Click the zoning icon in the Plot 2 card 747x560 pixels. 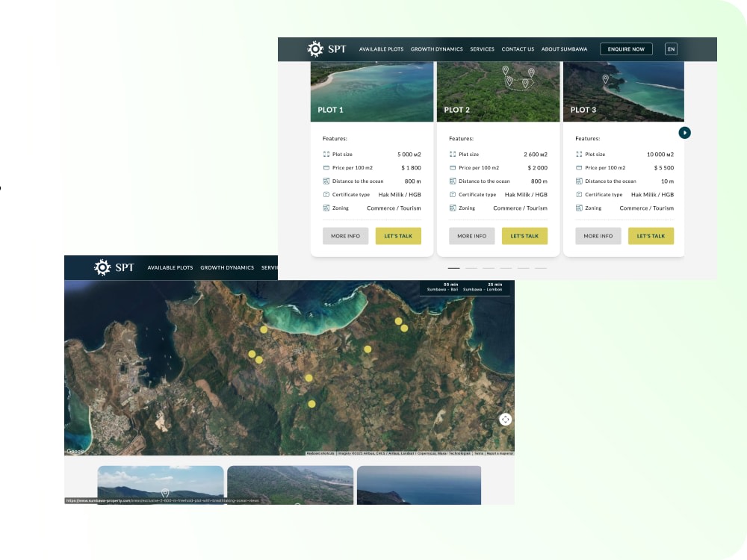pos(453,208)
